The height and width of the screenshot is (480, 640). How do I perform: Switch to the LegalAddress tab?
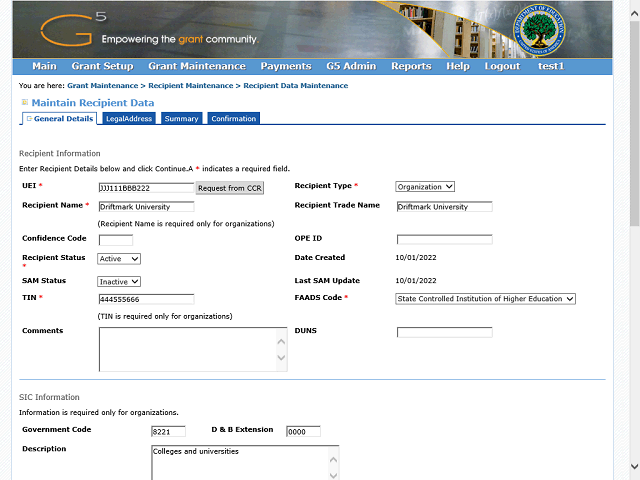[x=129, y=118]
